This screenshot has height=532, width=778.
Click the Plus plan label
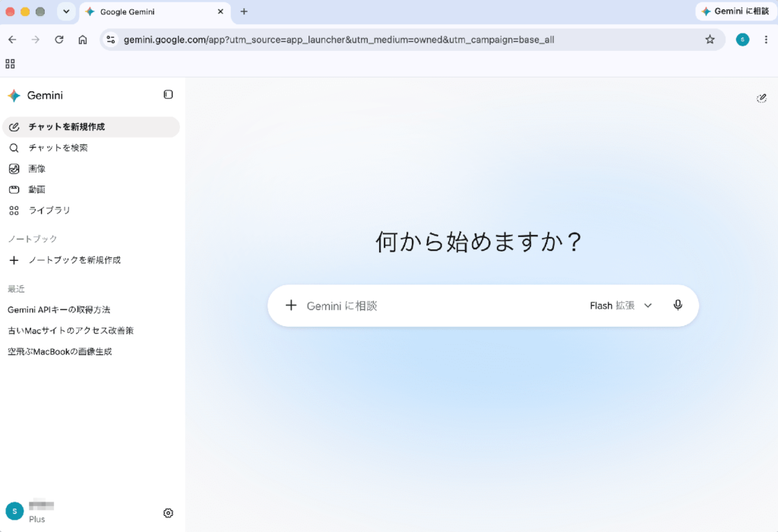pyautogui.click(x=36, y=519)
